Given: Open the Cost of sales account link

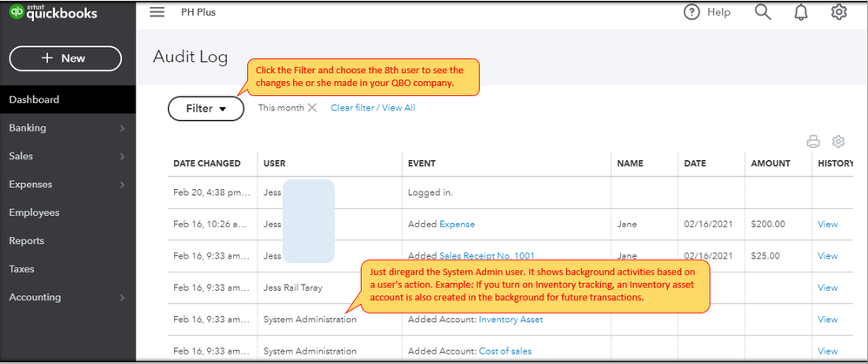Looking at the screenshot, I should (505, 351).
